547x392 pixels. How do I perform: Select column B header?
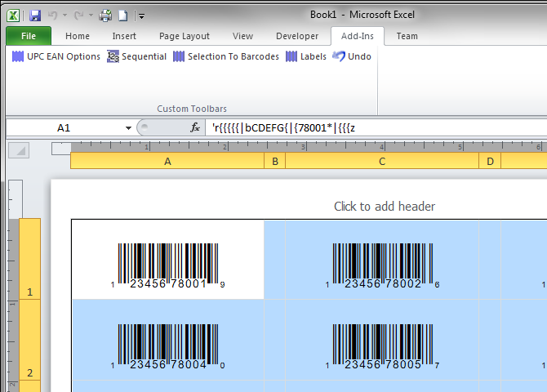click(275, 161)
